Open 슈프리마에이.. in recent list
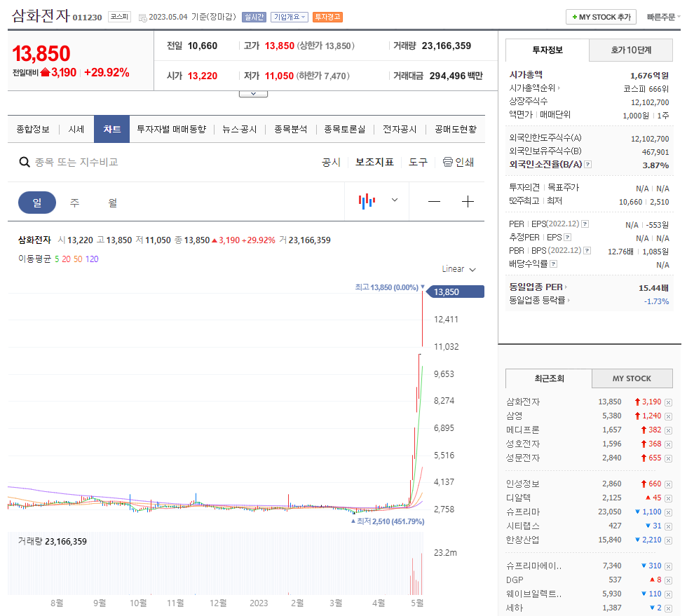This screenshot has width=687, height=616. (x=533, y=566)
